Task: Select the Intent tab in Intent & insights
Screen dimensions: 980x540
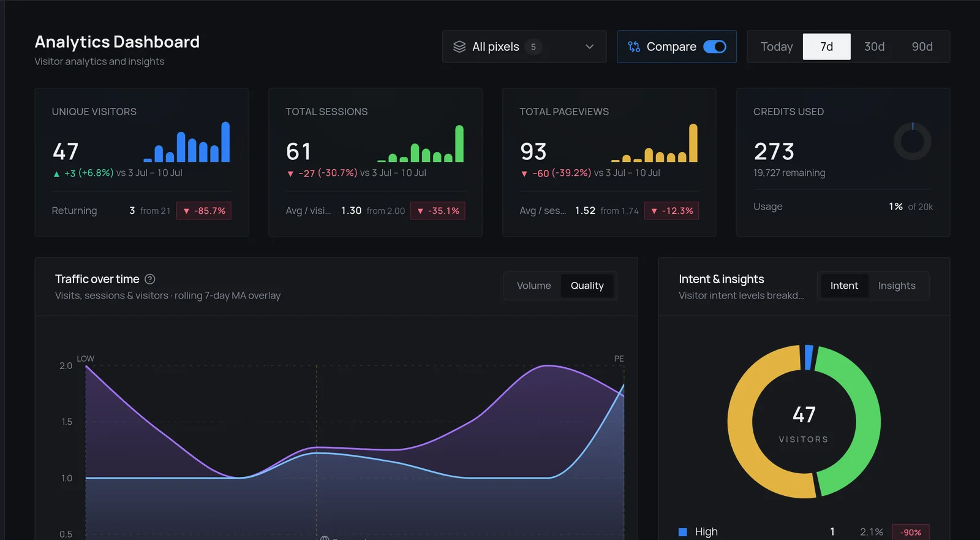Action: coord(844,286)
